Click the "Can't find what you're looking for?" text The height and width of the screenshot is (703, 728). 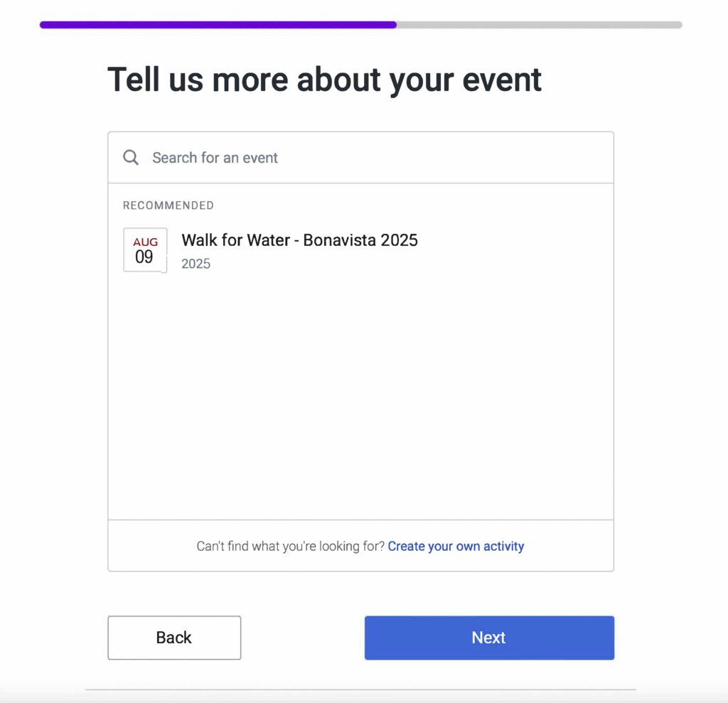pos(290,546)
